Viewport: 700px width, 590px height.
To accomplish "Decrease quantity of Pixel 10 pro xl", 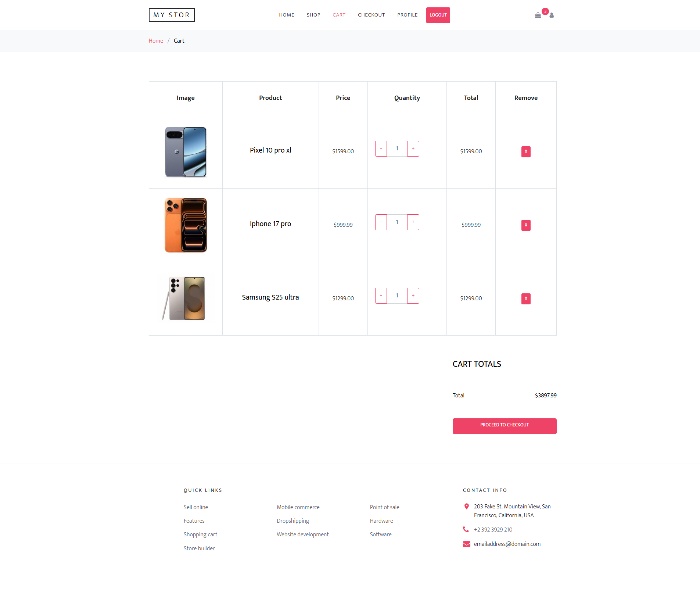I will point(381,149).
